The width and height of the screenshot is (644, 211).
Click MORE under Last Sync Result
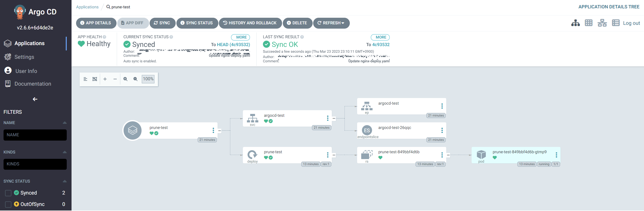tap(380, 37)
